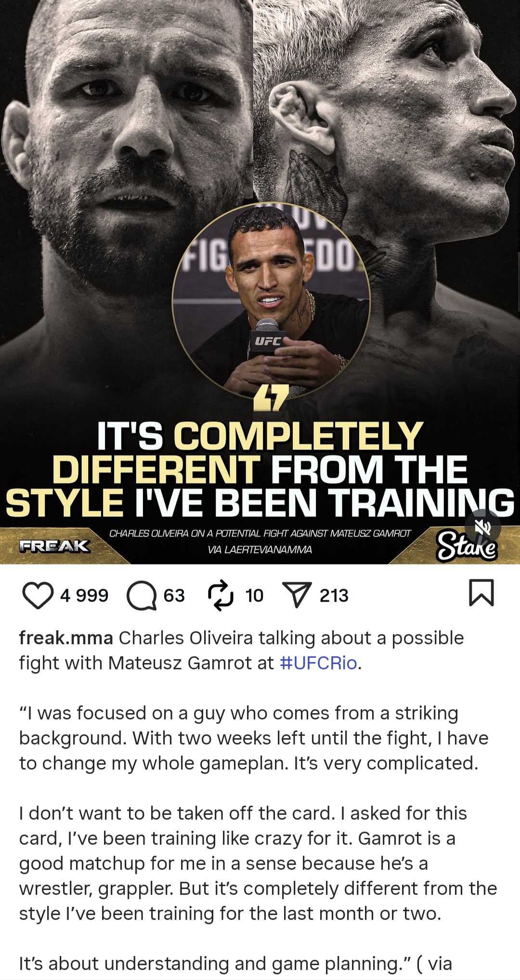The height and width of the screenshot is (980, 520).
Task: Open the #UFCRio hashtag link
Action: (318, 663)
